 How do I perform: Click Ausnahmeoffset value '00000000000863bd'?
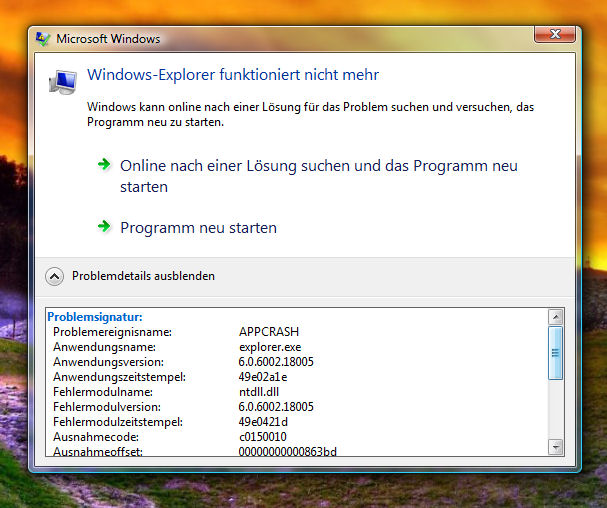coord(288,451)
